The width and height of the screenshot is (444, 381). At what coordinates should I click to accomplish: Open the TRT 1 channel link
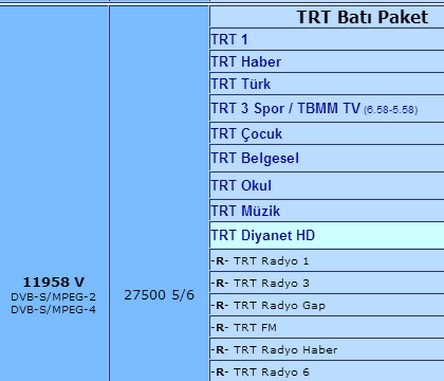(x=229, y=40)
